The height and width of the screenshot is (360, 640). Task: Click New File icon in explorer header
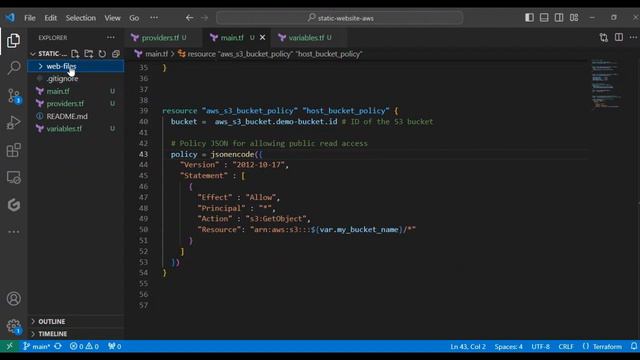pos(75,53)
